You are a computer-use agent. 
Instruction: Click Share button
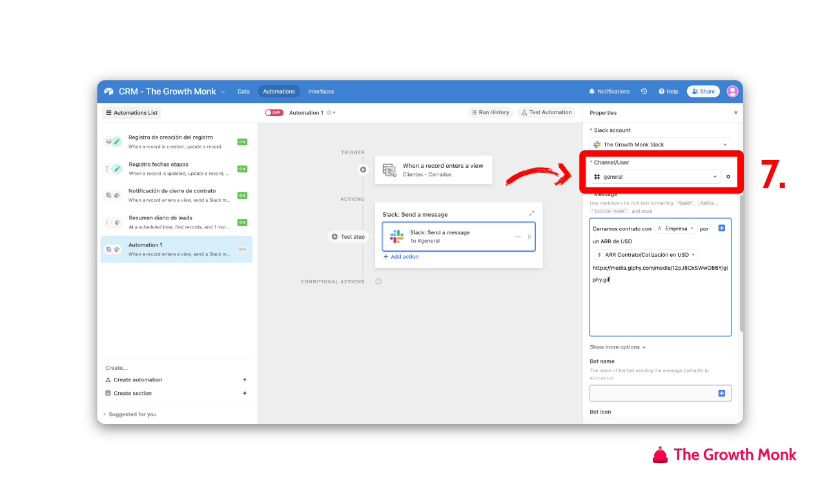click(703, 92)
